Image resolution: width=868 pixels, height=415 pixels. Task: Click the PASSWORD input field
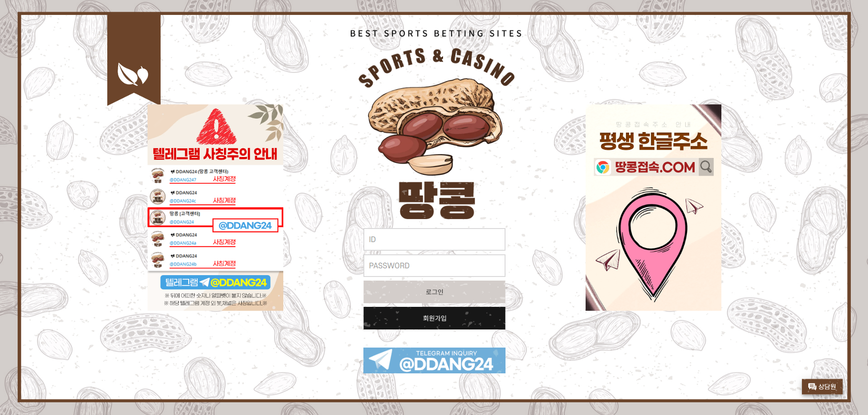tap(434, 266)
